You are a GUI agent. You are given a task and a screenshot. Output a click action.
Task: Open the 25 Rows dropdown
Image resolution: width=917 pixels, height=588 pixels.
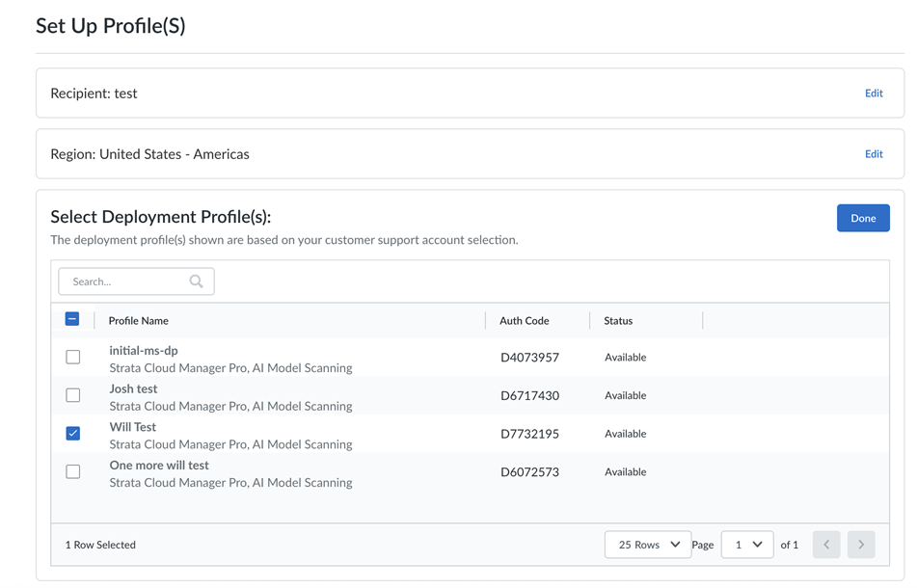coord(648,545)
